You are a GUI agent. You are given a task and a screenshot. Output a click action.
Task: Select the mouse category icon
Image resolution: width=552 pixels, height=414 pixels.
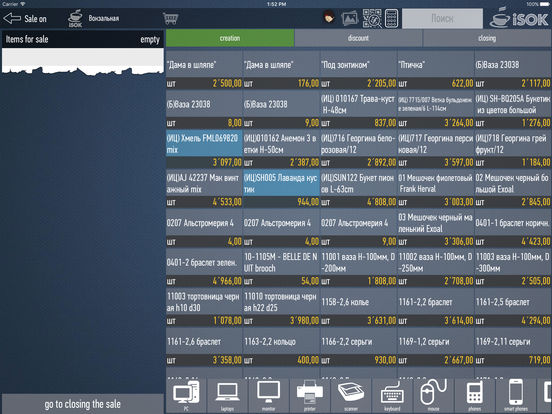tap(433, 395)
